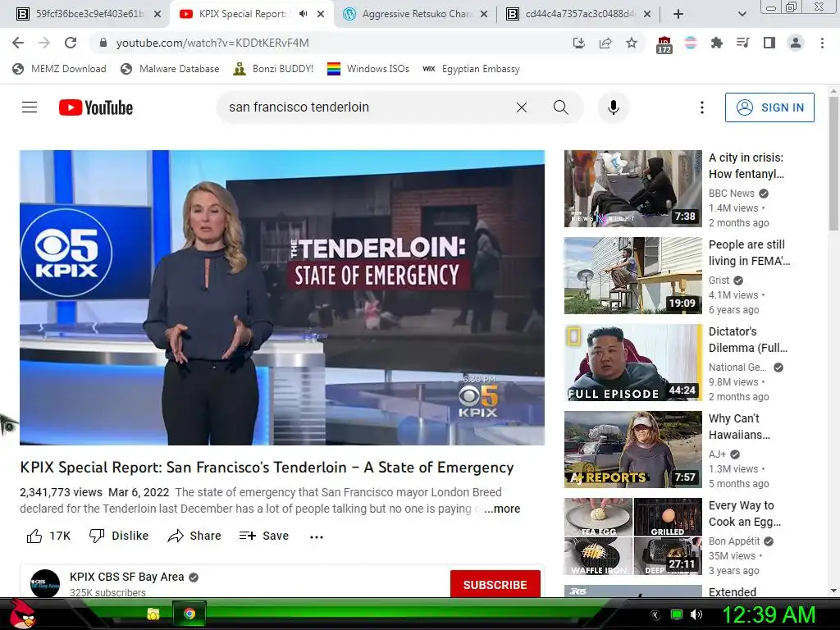The image size is (840, 630).
Task: Share this page from address bar
Action: point(605,43)
